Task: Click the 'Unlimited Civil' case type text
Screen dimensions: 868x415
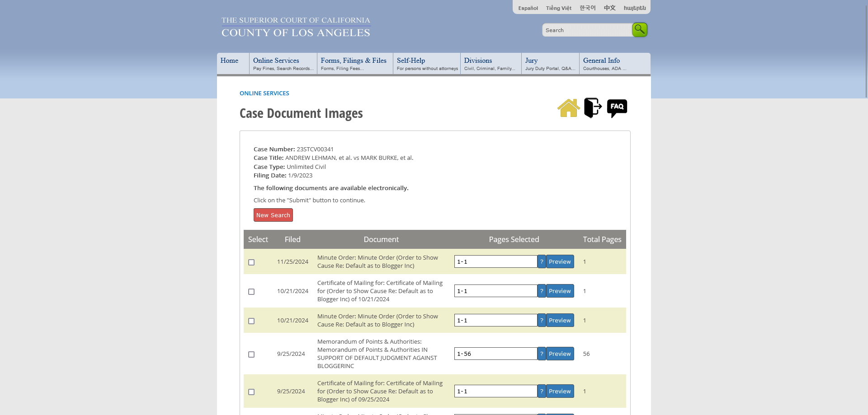Action: (306, 167)
